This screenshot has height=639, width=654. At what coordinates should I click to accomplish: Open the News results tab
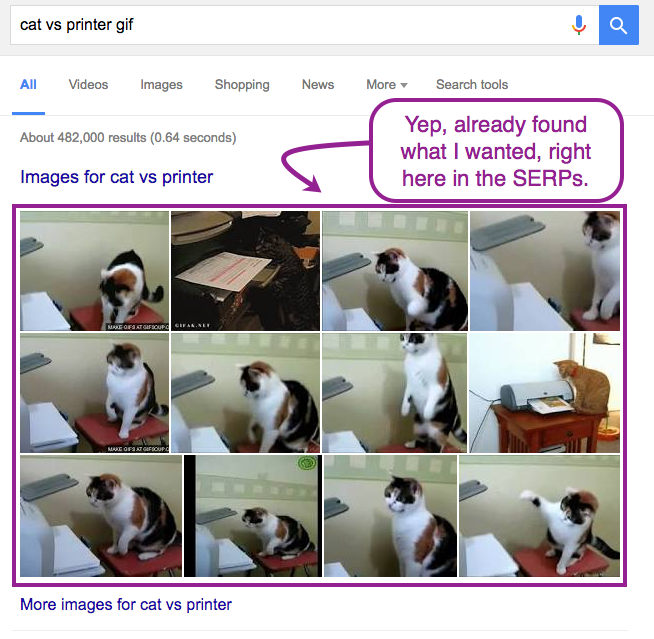coord(318,85)
